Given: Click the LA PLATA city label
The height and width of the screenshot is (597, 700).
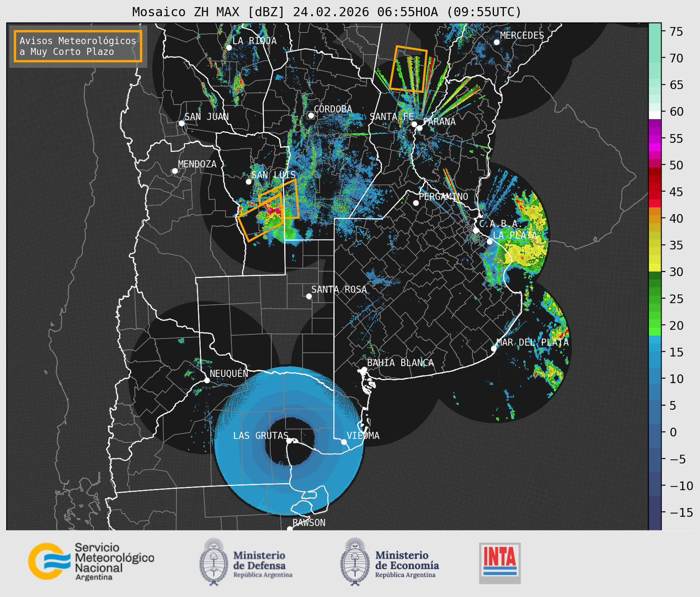Looking at the screenshot, I should 515,235.
